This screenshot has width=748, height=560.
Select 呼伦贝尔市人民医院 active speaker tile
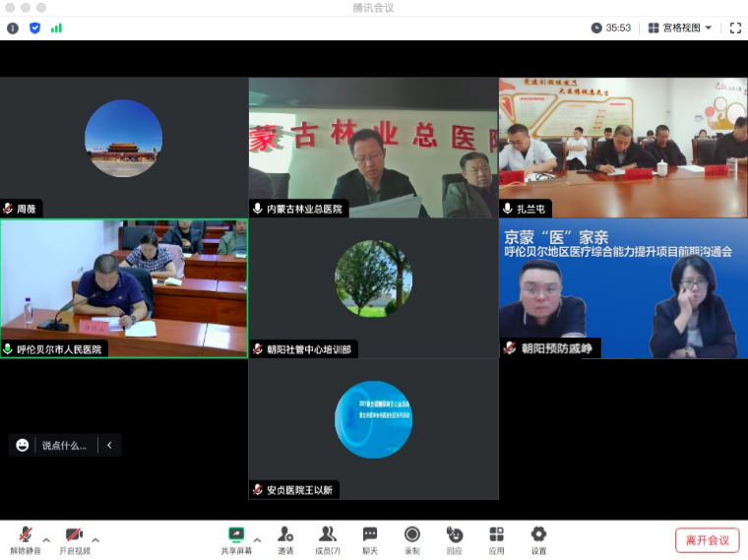[124, 288]
